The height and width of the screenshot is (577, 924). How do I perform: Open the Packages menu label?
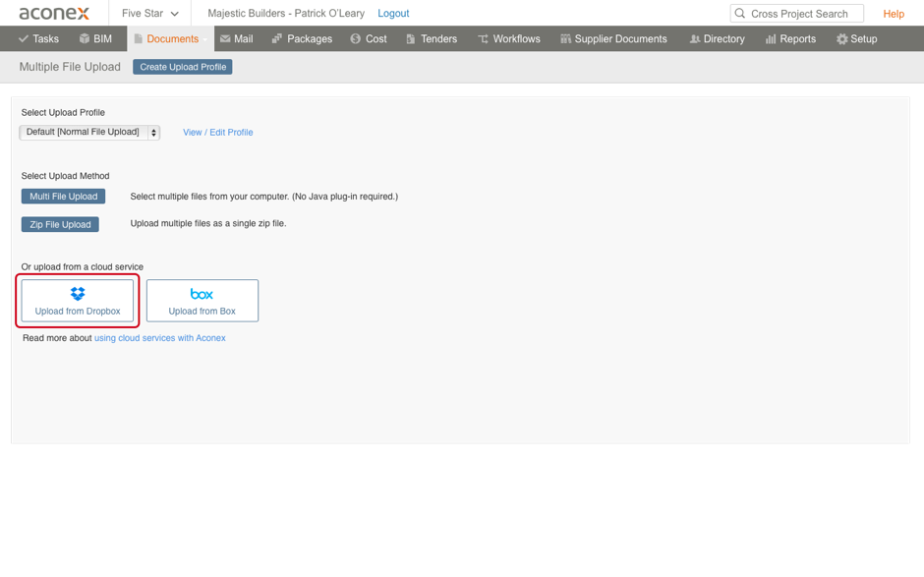(310, 39)
